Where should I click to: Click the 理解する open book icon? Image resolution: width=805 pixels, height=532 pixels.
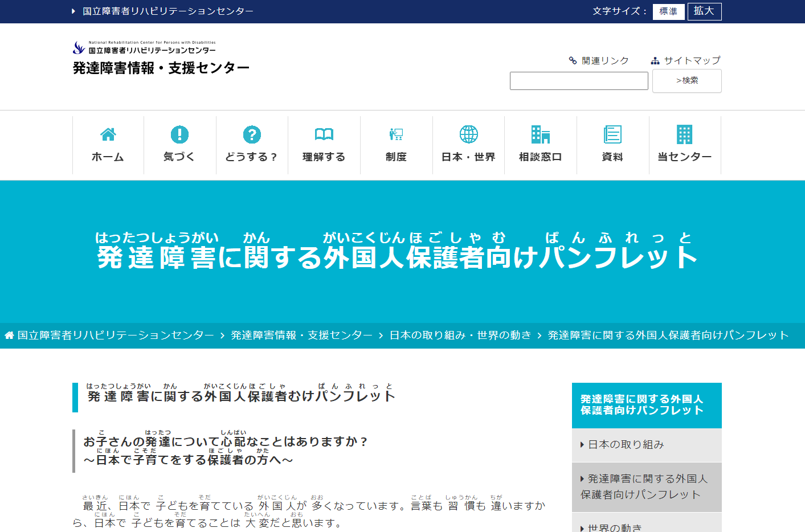[324, 134]
